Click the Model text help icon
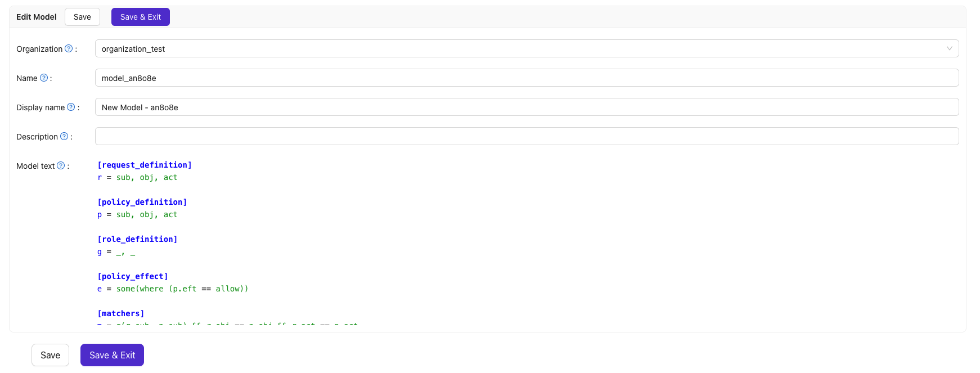980x373 pixels. click(61, 165)
